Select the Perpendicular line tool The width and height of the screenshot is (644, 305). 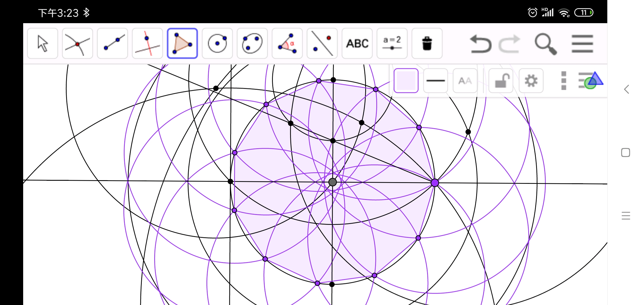pyautogui.click(x=147, y=43)
